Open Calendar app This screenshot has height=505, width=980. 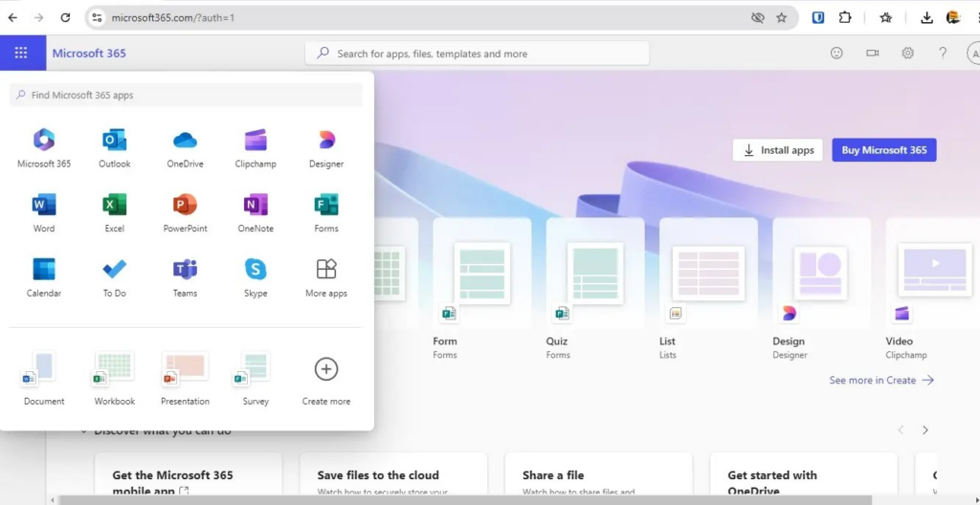[44, 277]
